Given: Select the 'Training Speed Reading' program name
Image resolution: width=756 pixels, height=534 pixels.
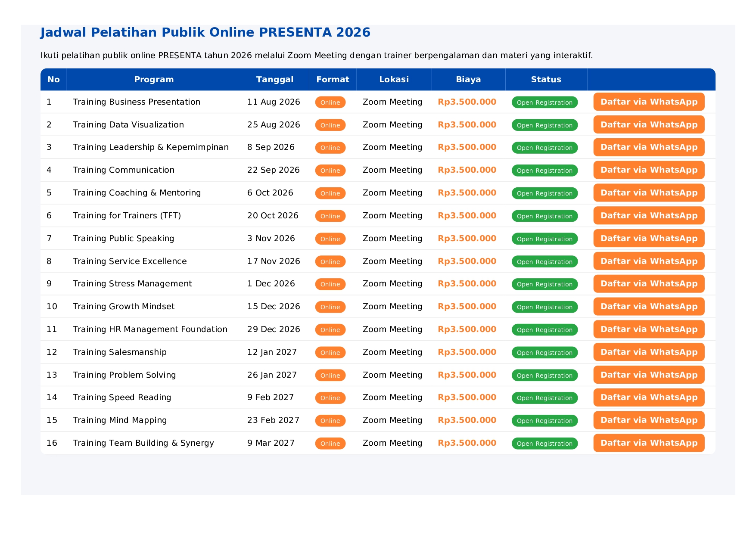Looking at the screenshot, I should [x=122, y=397].
